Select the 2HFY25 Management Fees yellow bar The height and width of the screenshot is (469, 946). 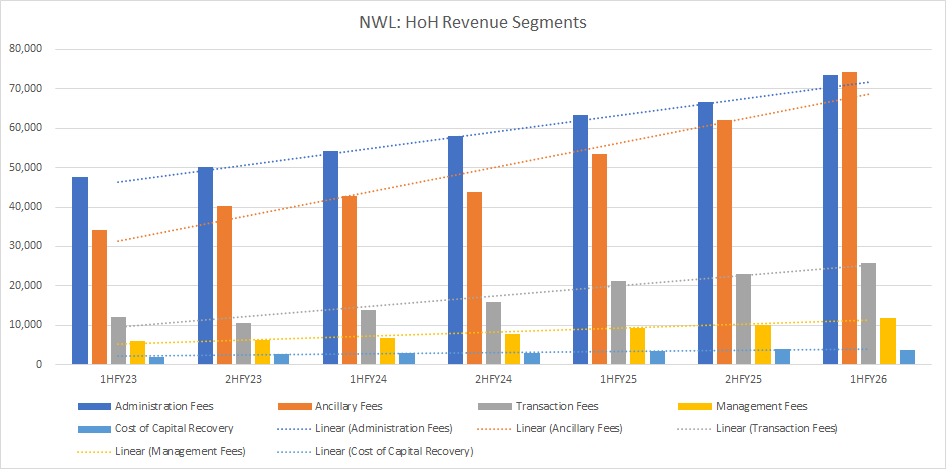pos(763,344)
